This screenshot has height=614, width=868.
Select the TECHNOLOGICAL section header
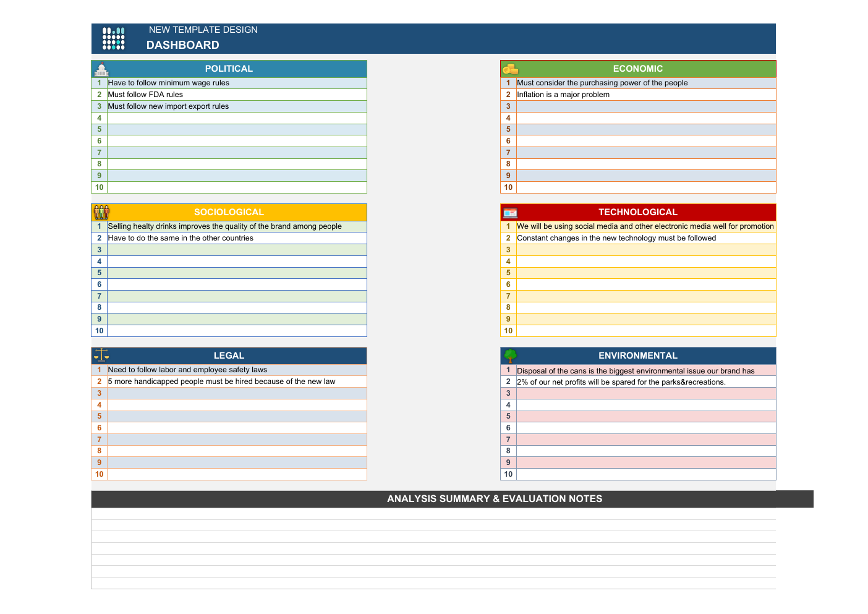638,212
